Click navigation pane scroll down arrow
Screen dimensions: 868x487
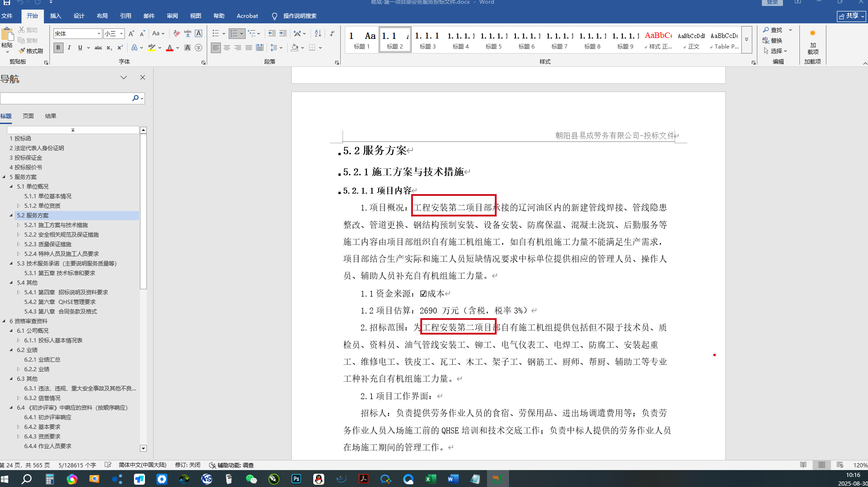click(x=143, y=449)
